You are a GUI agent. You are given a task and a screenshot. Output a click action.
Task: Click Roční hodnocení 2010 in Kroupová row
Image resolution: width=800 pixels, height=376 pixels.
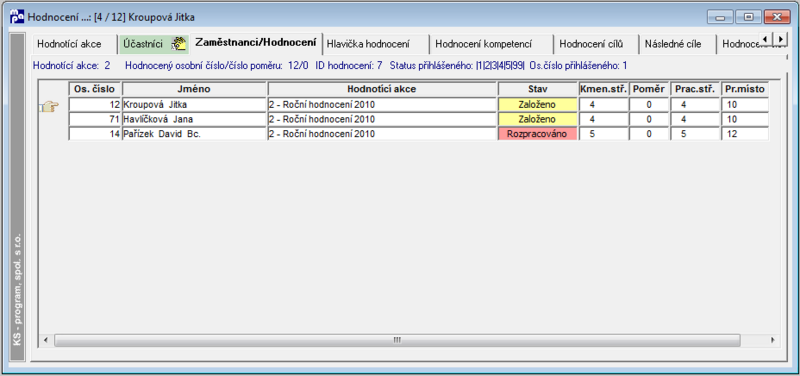[x=382, y=105]
